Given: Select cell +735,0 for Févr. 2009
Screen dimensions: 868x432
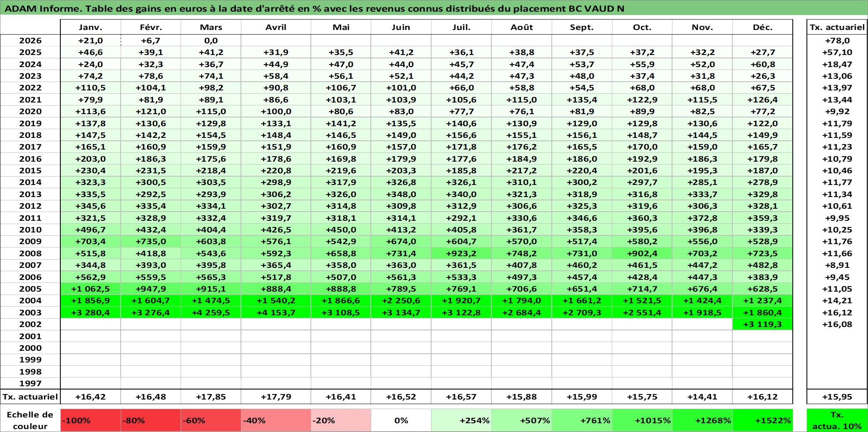Looking at the screenshot, I should (x=151, y=241).
